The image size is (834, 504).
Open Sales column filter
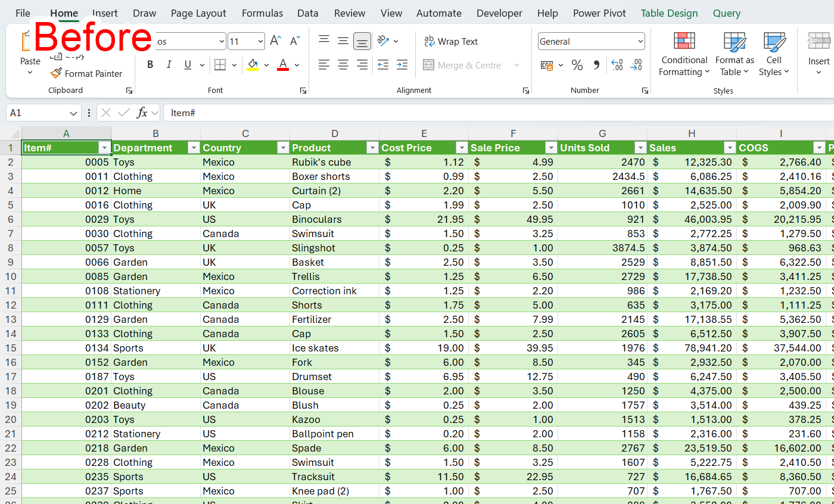[x=730, y=148]
